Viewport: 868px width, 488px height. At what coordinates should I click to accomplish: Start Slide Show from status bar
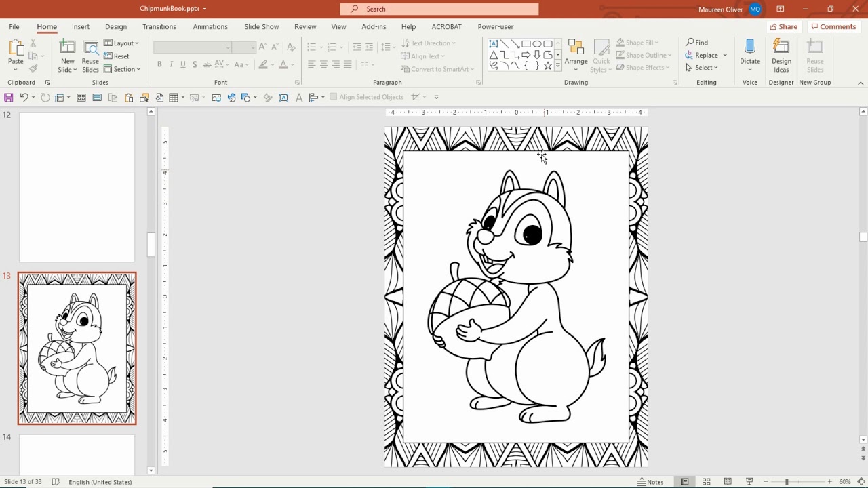[x=749, y=482]
